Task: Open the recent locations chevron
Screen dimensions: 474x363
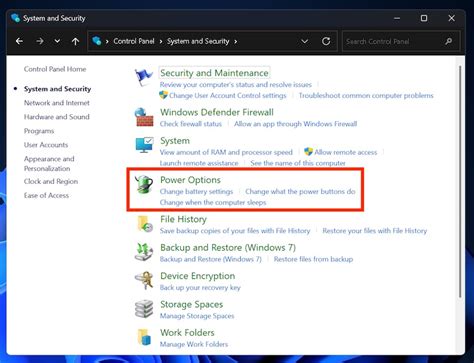Action: [57, 41]
